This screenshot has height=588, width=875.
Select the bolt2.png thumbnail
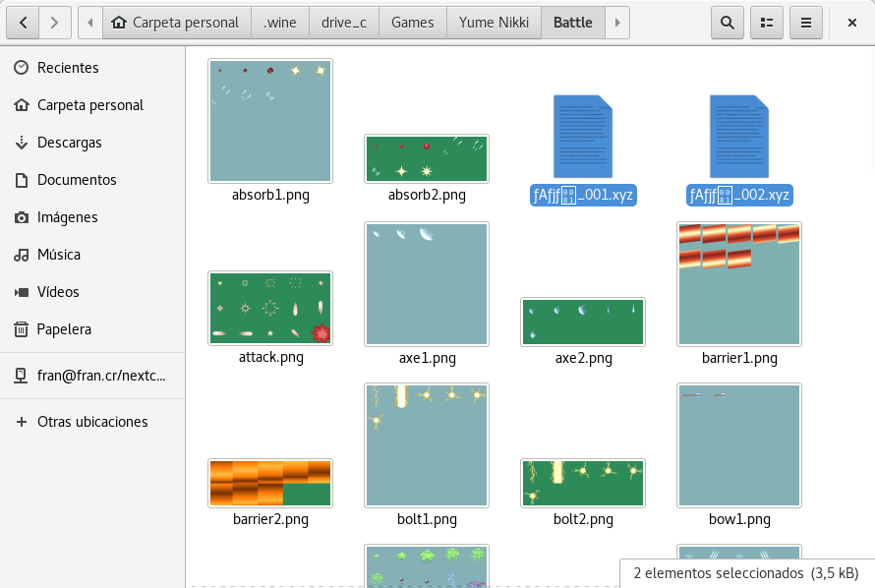tap(583, 483)
